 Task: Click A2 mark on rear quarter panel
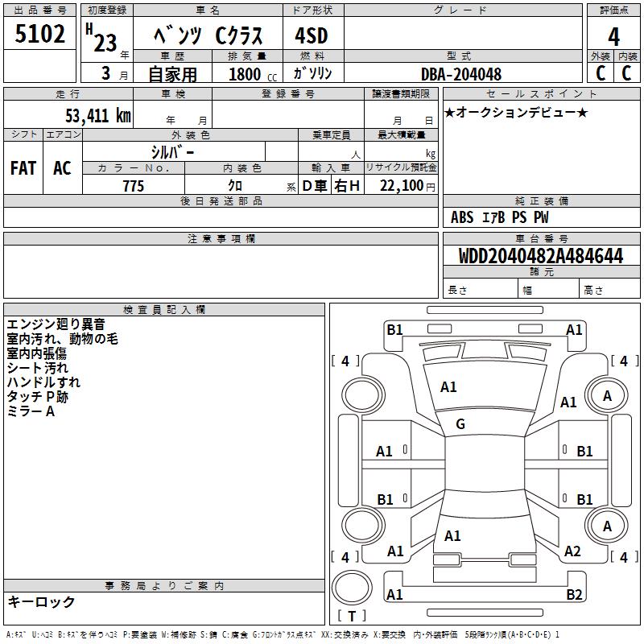pyautogui.click(x=572, y=551)
